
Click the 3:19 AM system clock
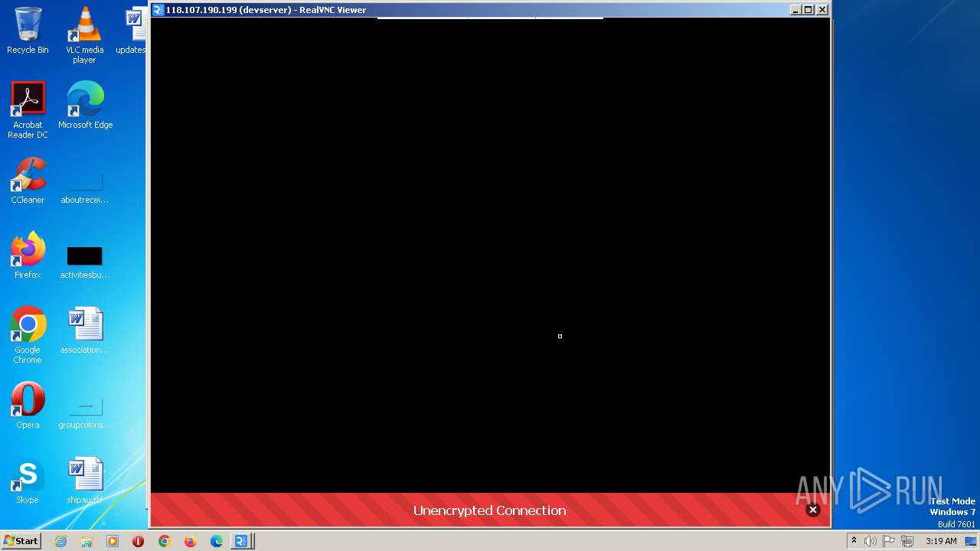[941, 541]
